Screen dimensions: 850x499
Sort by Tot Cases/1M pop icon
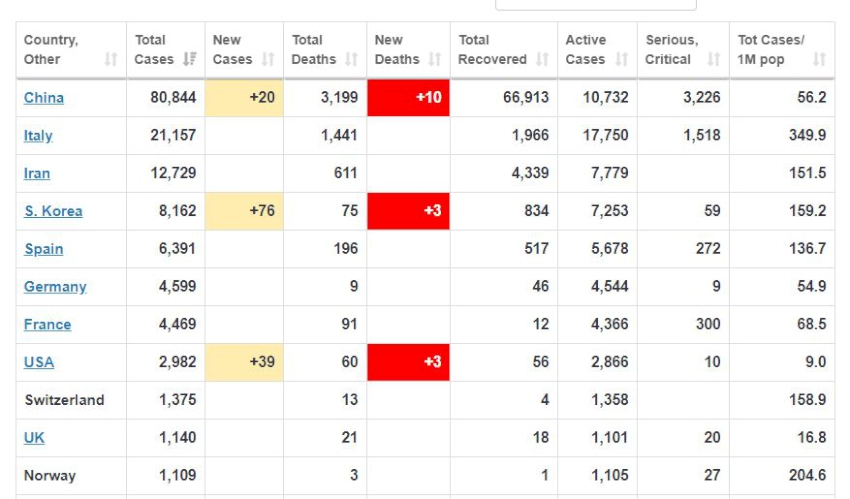(819, 60)
